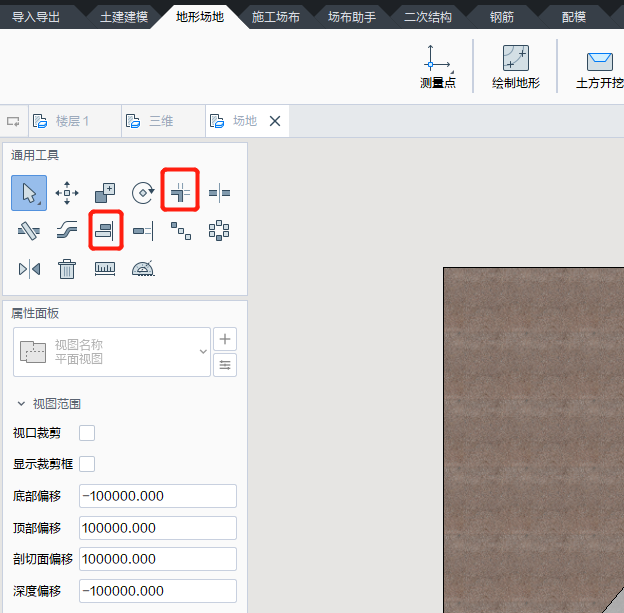Open the 视图名称 平面视图 dropdown
Image resolution: width=624 pixels, height=613 pixels.
112,352
